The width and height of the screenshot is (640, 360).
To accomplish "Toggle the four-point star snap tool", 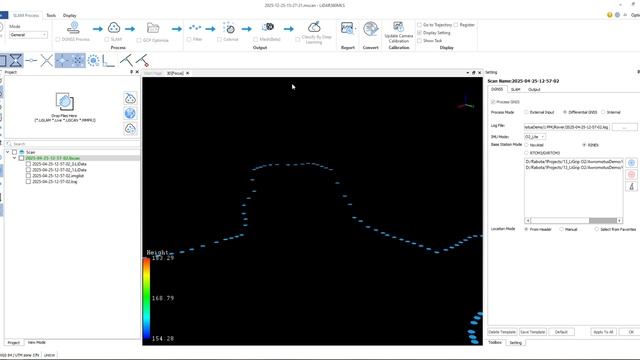I will click(62, 60).
